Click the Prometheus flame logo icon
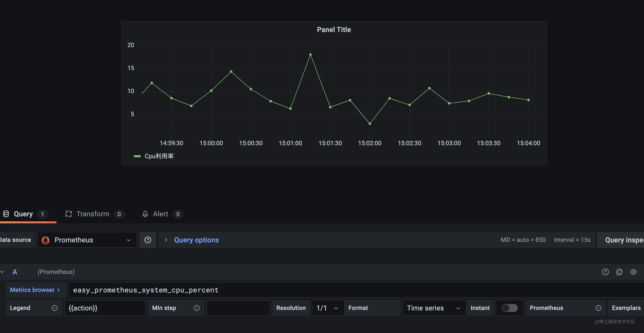 46,240
